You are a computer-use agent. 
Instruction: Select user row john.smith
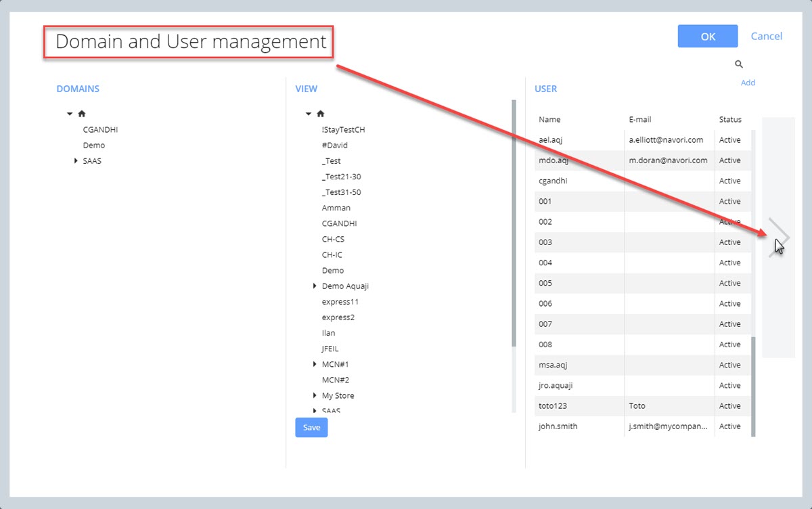click(642, 426)
